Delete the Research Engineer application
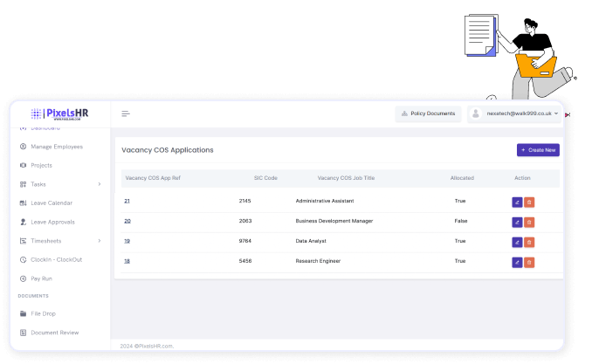The height and width of the screenshot is (364, 599). tap(529, 262)
